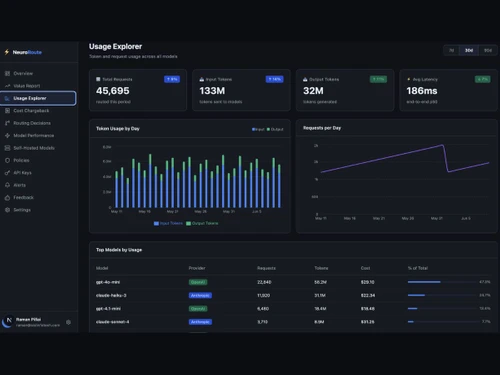Screen dimensions: 500x375
Task: Select the gpt-4o-mini model name
Action: click(x=108, y=282)
